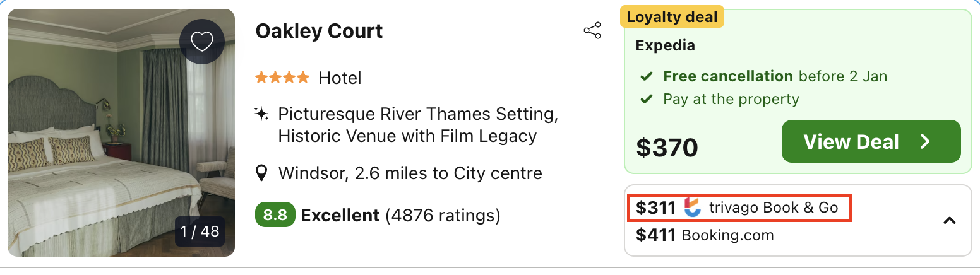The image size is (980, 275).
Task: Save Oakley Court with the heart icon
Action: pyautogui.click(x=201, y=42)
